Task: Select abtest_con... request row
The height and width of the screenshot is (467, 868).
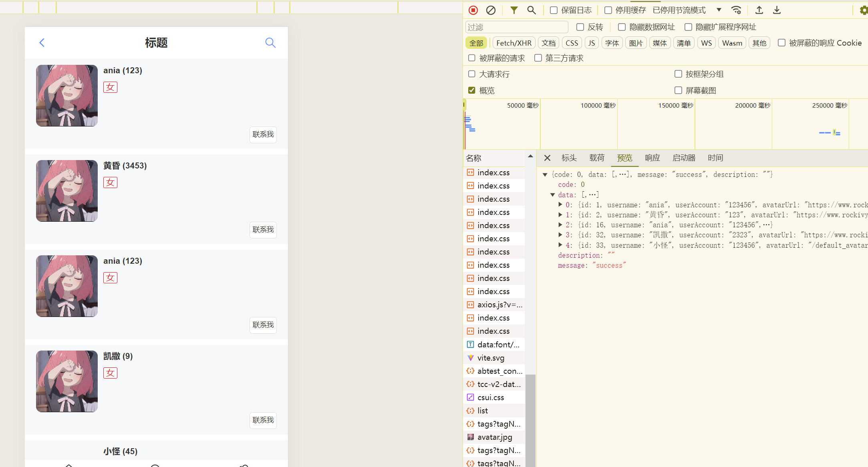Action: [x=494, y=371]
